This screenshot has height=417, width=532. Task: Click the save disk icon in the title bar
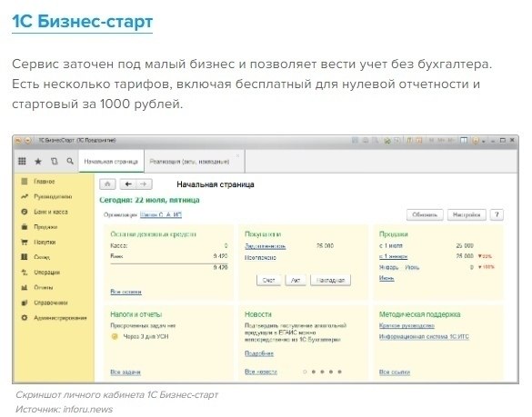(x=355, y=140)
